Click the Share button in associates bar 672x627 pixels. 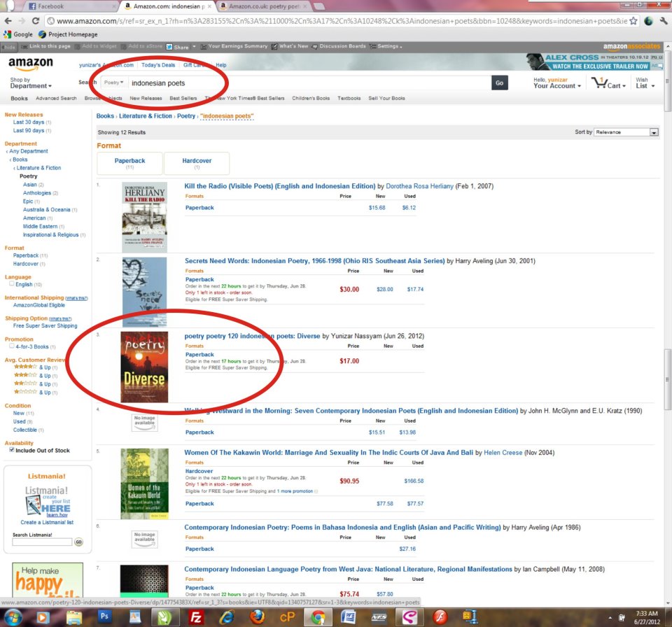tap(177, 47)
